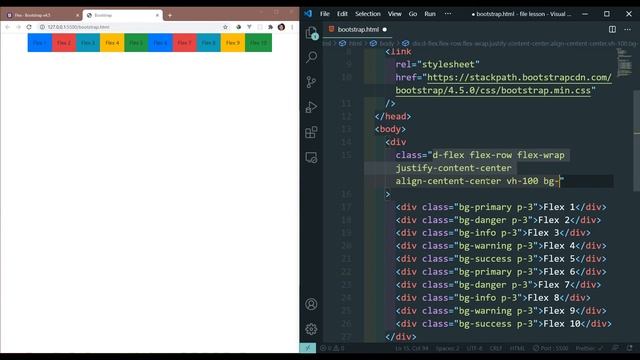Viewport: 640px width, 360px height.
Task: Bookmark this page with the star icon
Action: click(225, 27)
